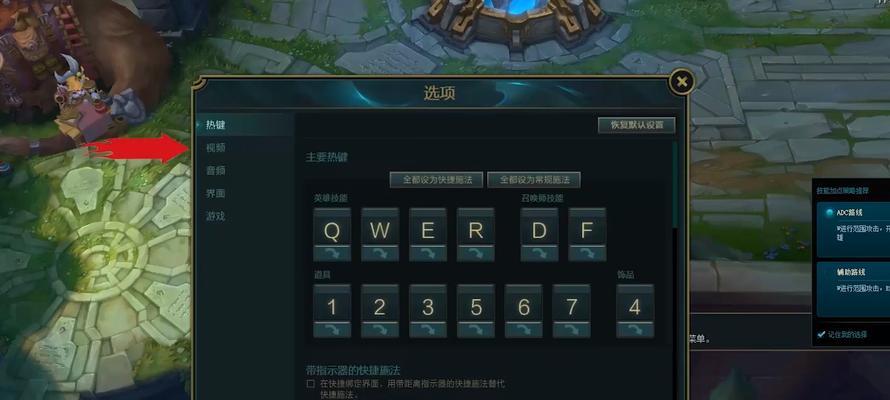Close the 选项 dialog with X button

point(682,82)
